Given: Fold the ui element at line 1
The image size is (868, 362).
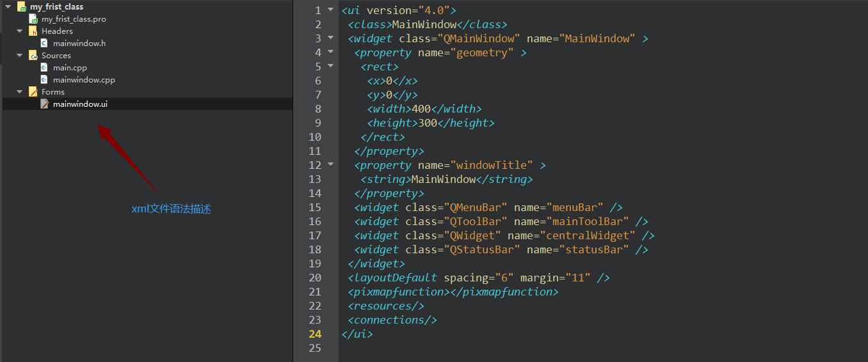Looking at the screenshot, I should click(x=330, y=10).
